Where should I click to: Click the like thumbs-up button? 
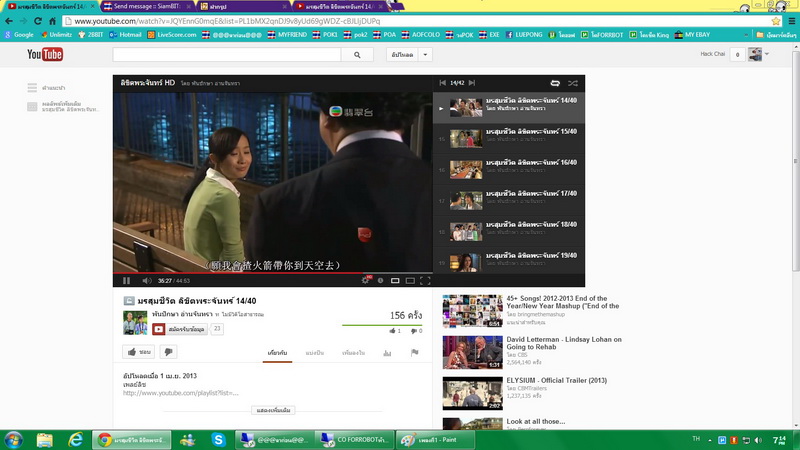(139, 352)
